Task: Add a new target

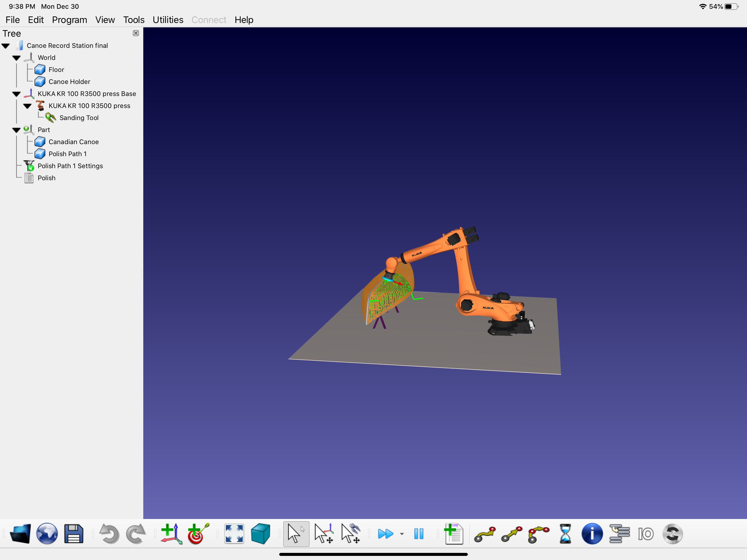Action: (x=199, y=534)
